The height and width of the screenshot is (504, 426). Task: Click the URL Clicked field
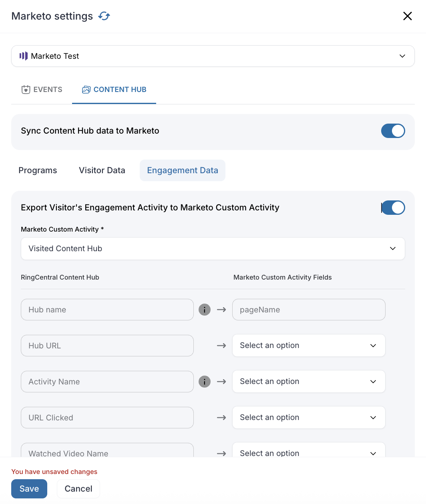[x=107, y=418]
